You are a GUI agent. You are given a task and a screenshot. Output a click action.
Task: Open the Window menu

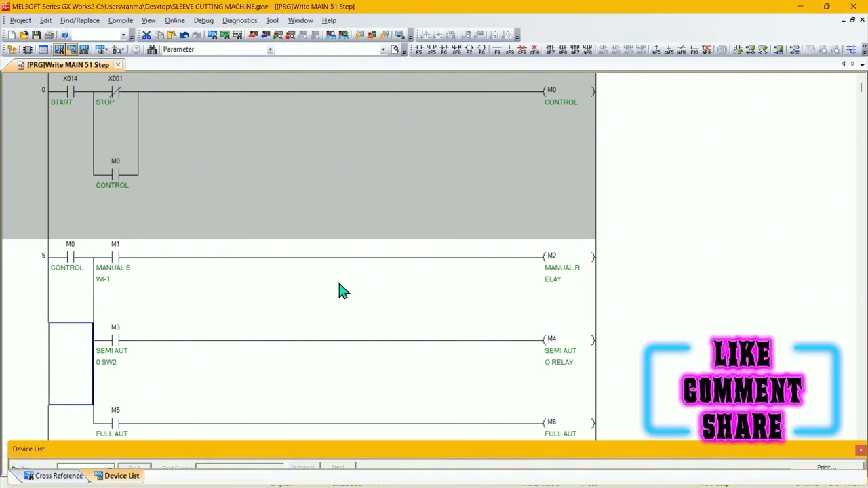300,20
